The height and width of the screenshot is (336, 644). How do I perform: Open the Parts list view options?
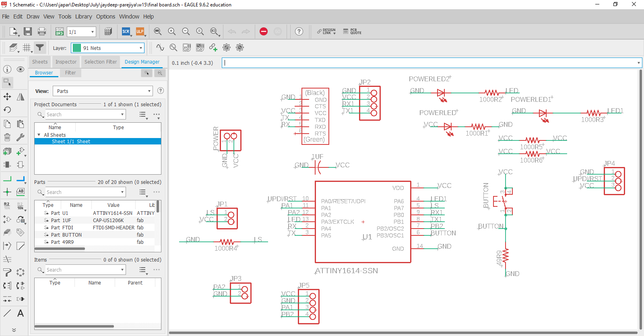(143, 192)
